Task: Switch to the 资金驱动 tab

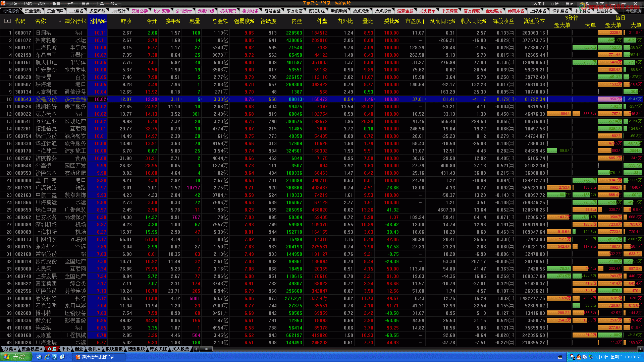Action: coord(33,11)
